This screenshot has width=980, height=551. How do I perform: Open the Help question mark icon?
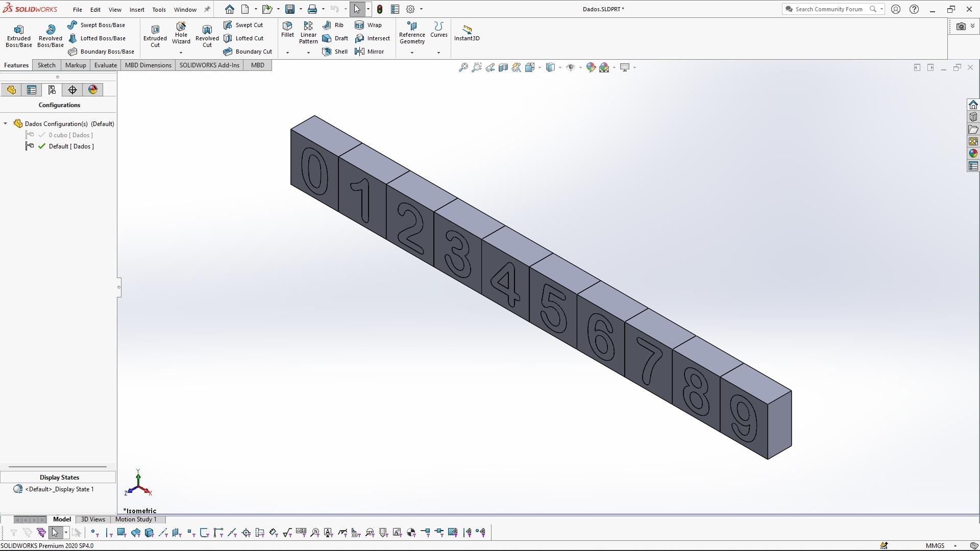914,9
